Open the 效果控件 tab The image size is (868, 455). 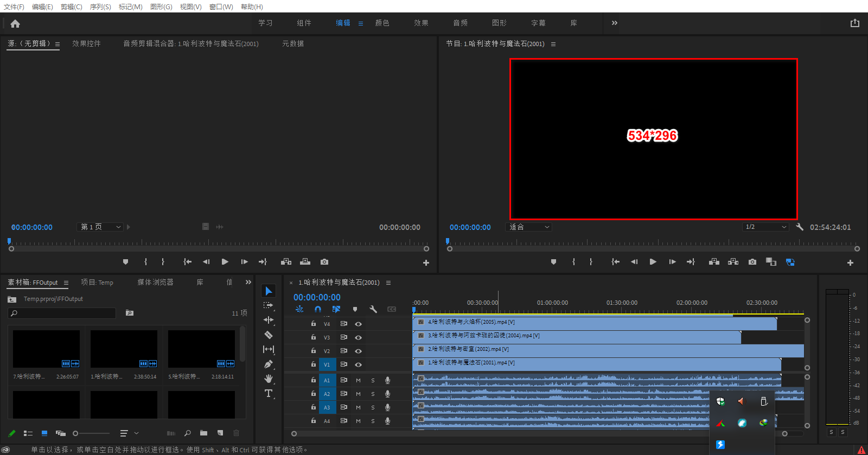click(86, 43)
